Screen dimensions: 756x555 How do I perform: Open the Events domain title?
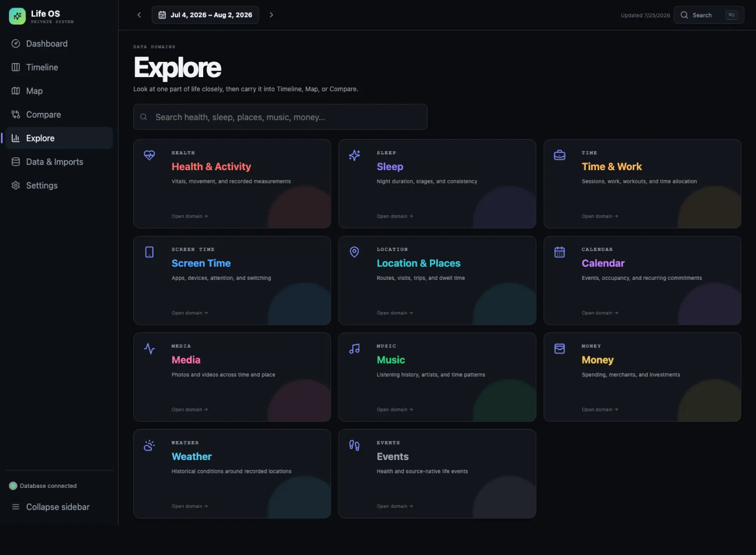tap(393, 457)
